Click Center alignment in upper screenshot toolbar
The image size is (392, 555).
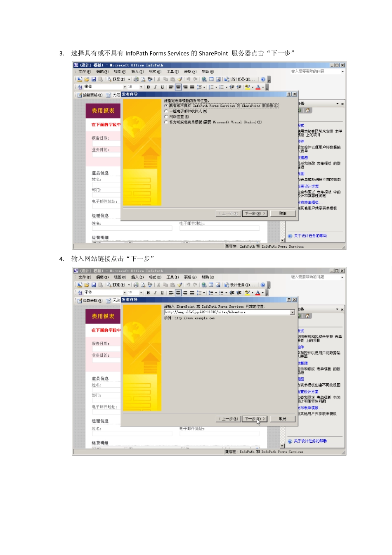coord(178,87)
